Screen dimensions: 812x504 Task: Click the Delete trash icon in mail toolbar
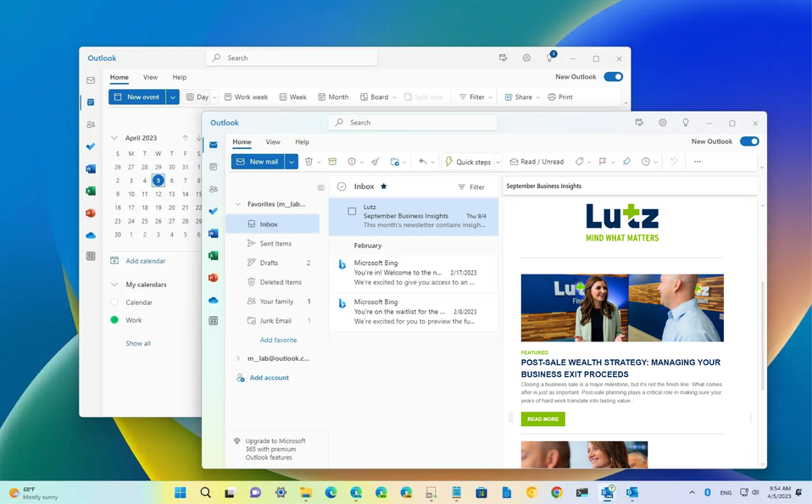coord(309,162)
